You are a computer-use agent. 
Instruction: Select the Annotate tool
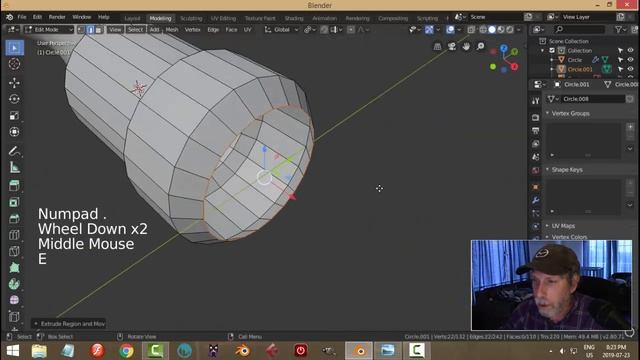(14, 151)
